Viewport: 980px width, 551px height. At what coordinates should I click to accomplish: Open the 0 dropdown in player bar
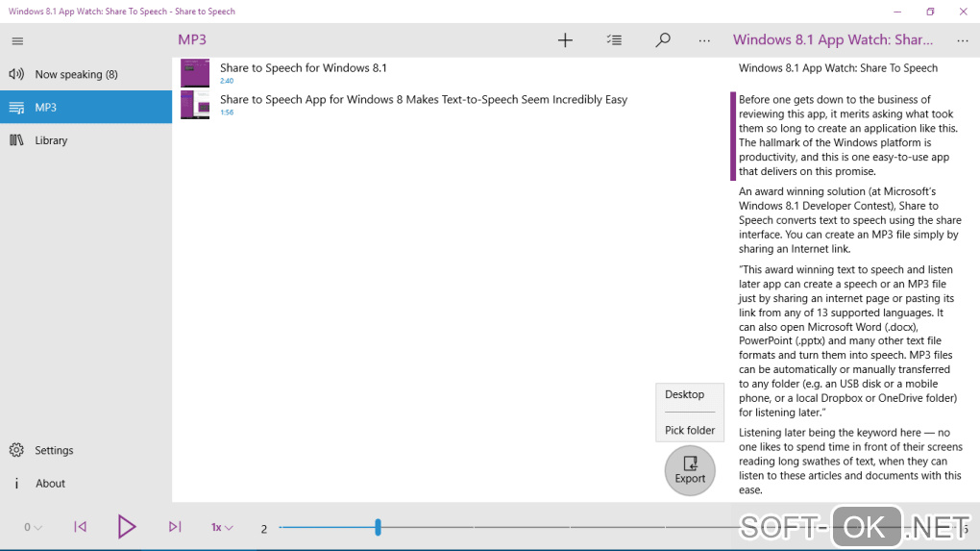33,527
